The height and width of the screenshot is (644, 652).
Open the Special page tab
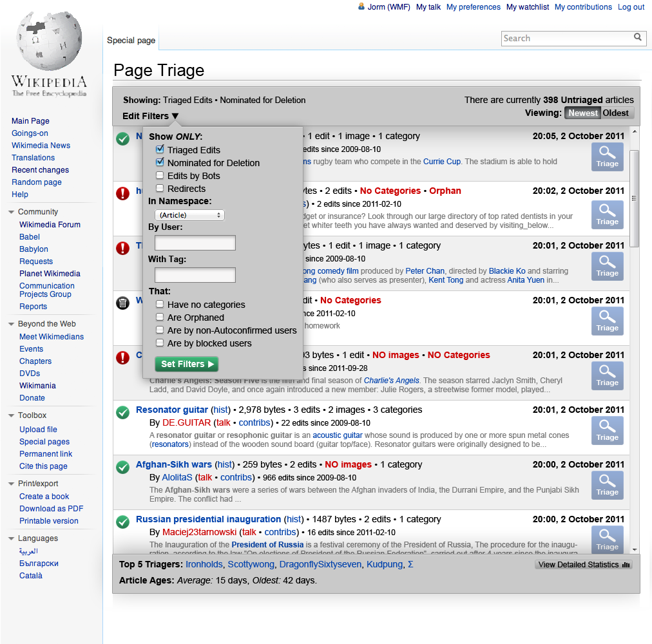131,40
